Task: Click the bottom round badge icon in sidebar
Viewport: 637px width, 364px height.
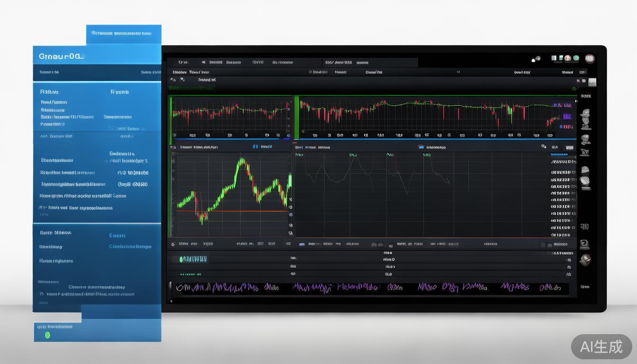Action: pyautogui.click(x=585, y=260)
